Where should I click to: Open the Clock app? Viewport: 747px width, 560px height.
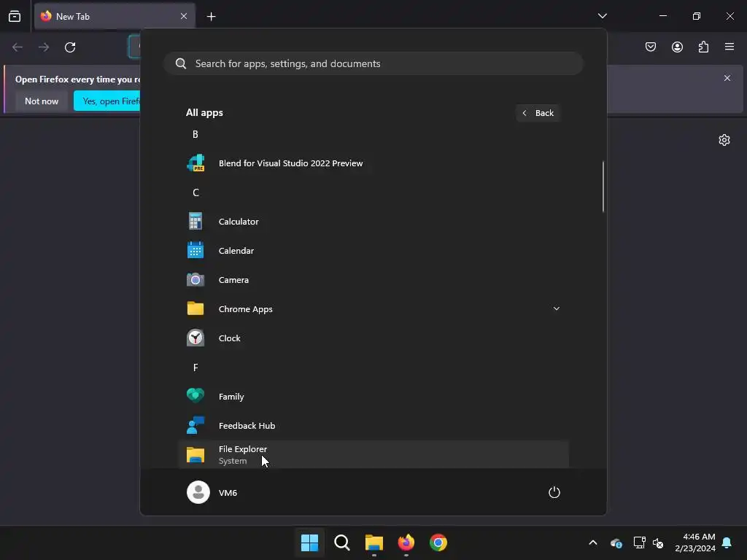(x=373, y=338)
